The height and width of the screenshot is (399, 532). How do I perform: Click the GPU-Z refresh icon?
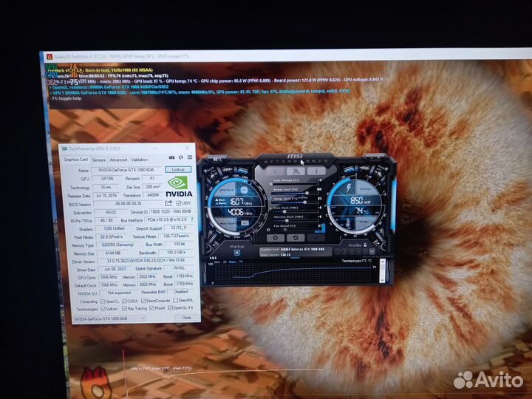pyautogui.click(x=181, y=157)
